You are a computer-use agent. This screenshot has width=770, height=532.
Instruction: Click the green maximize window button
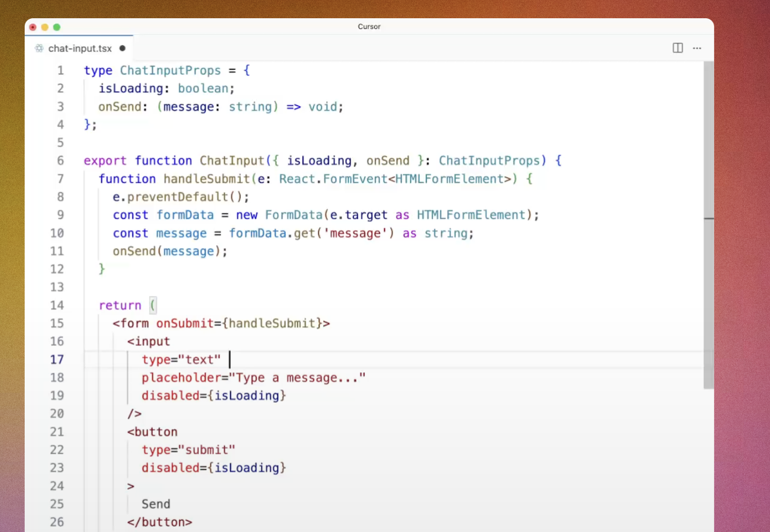point(57,27)
